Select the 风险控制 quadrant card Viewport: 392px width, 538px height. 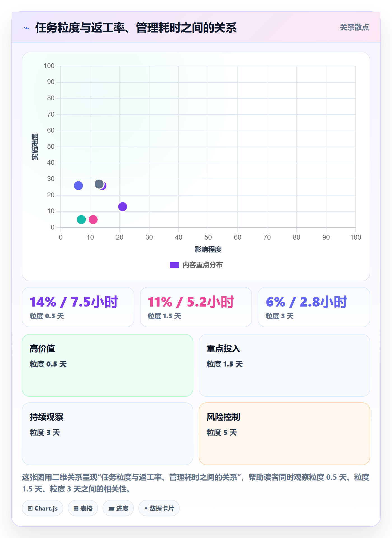pos(284,434)
